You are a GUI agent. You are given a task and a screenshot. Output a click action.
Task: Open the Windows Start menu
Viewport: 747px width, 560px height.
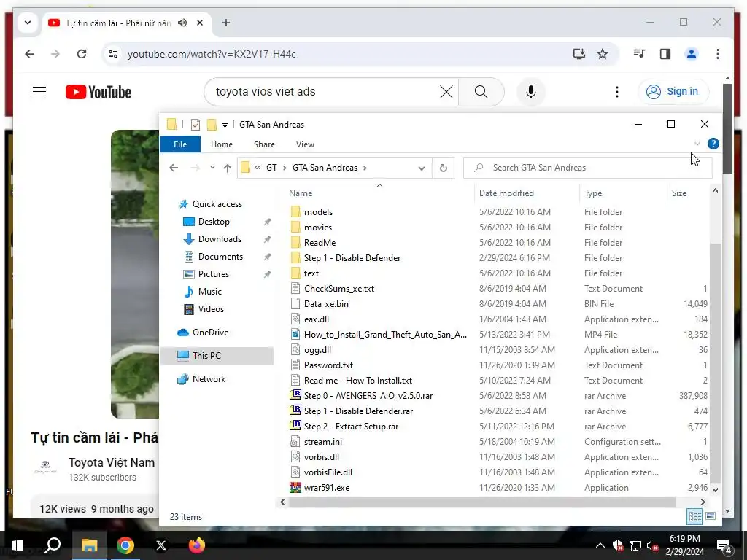click(x=18, y=545)
